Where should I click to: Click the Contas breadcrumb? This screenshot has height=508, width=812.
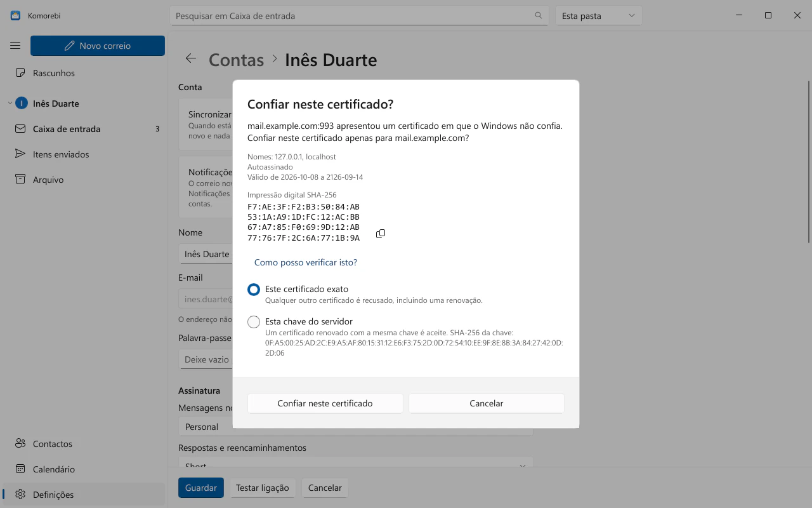[236, 60]
